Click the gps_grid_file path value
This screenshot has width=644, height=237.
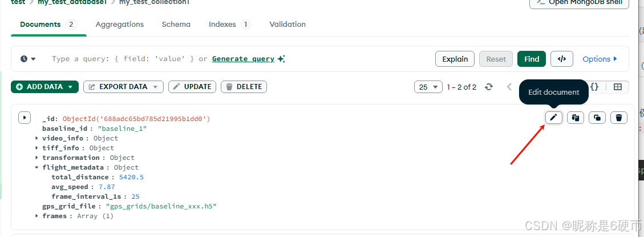(161, 206)
